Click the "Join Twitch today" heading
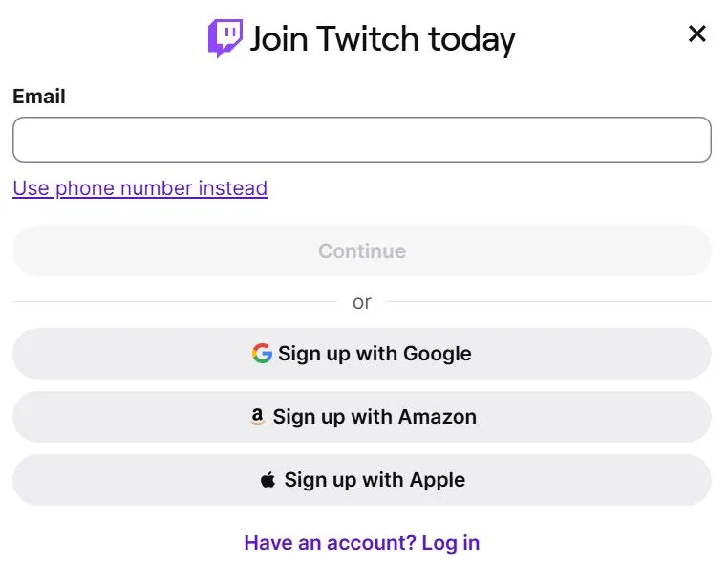728x588 pixels. 383,39
